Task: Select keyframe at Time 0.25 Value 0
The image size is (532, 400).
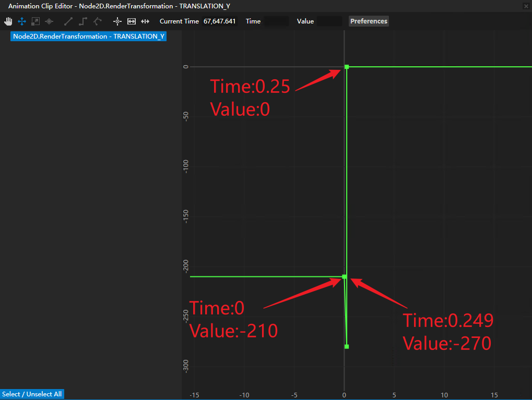Action: [347, 67]
